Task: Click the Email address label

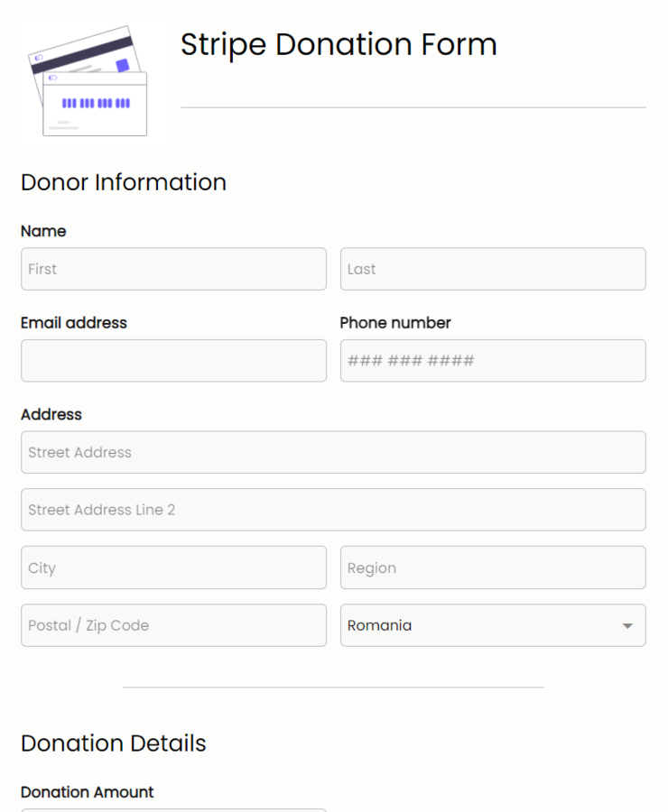Action: coord(74,322)
